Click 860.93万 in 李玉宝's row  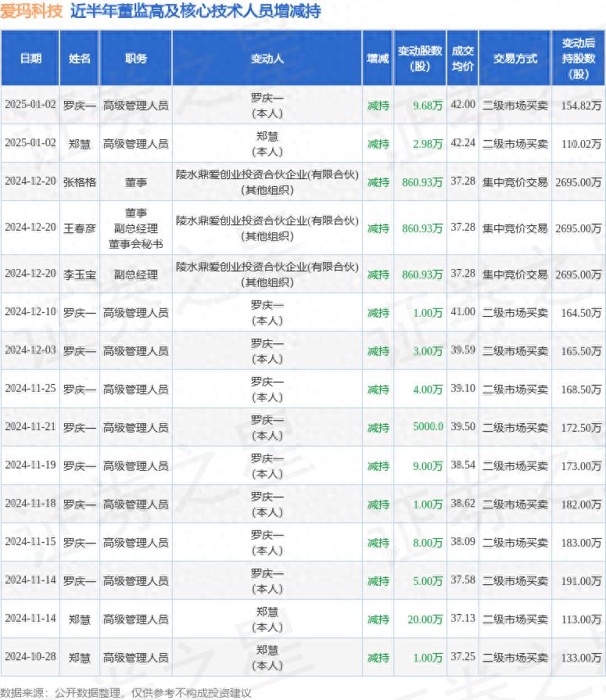422,274
